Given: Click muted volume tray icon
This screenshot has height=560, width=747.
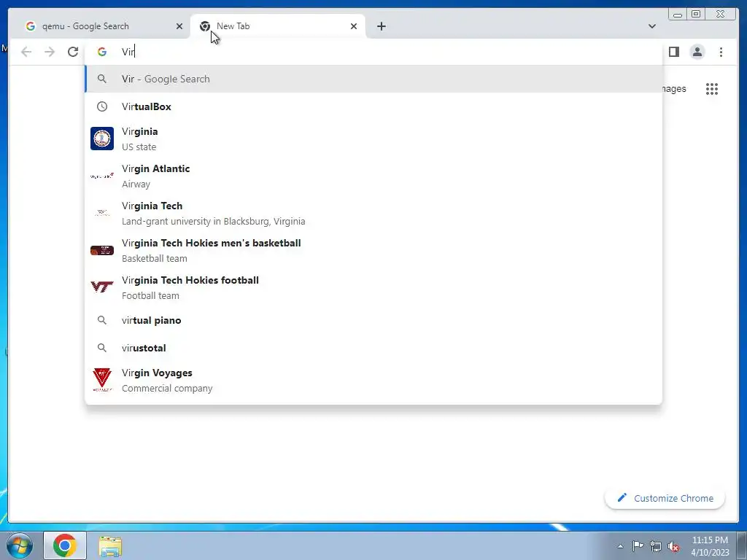Looking at the screenshot, I should coord(673,547).
